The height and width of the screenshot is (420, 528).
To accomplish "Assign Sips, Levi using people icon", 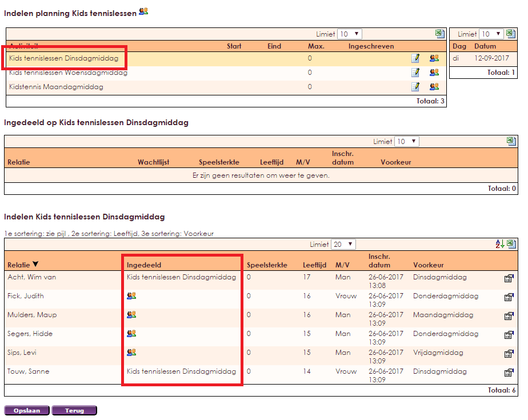I will 131,353.
